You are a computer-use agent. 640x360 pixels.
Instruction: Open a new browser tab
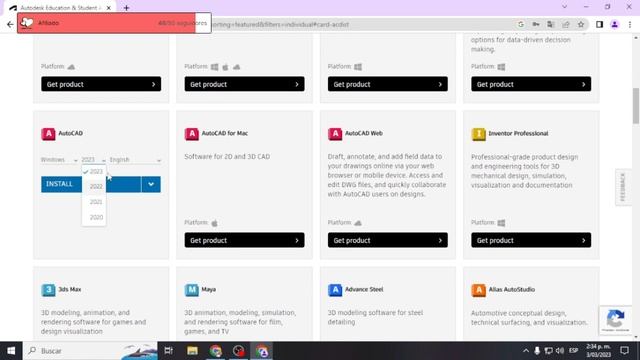pos(127,8)
